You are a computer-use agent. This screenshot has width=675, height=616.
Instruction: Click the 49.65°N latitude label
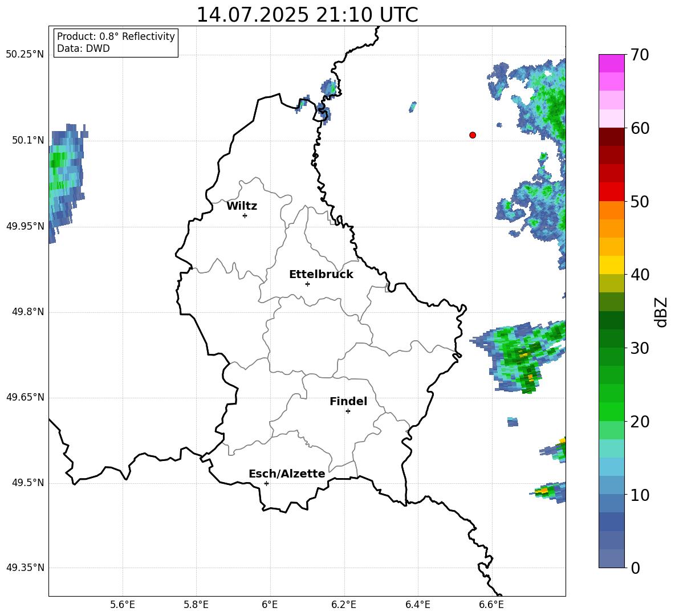[x=25, y=397]
